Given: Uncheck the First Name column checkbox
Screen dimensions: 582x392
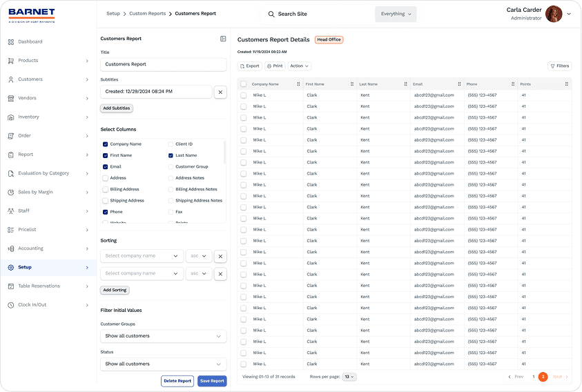Looking at the screenshot, I should [106, 155].
